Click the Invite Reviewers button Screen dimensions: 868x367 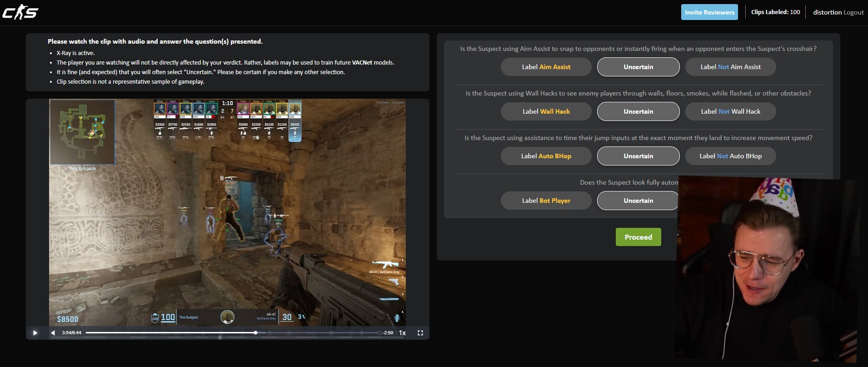[709, 12]
